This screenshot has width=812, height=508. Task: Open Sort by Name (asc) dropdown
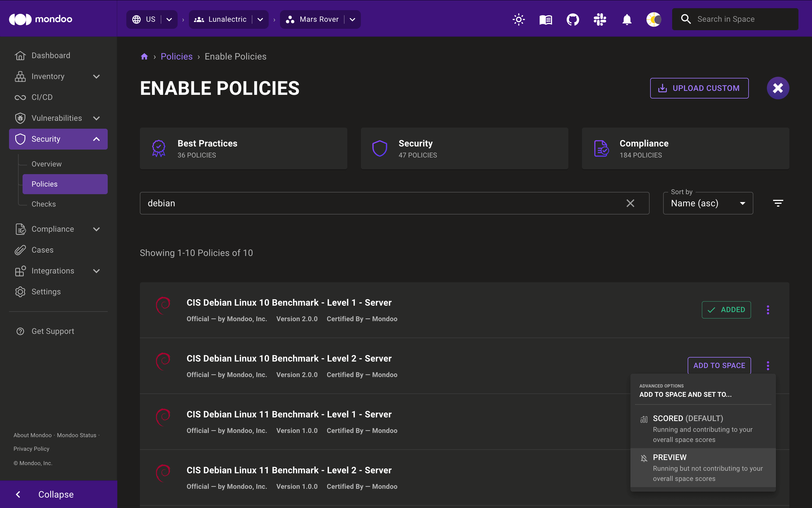[x=708, y=203]
